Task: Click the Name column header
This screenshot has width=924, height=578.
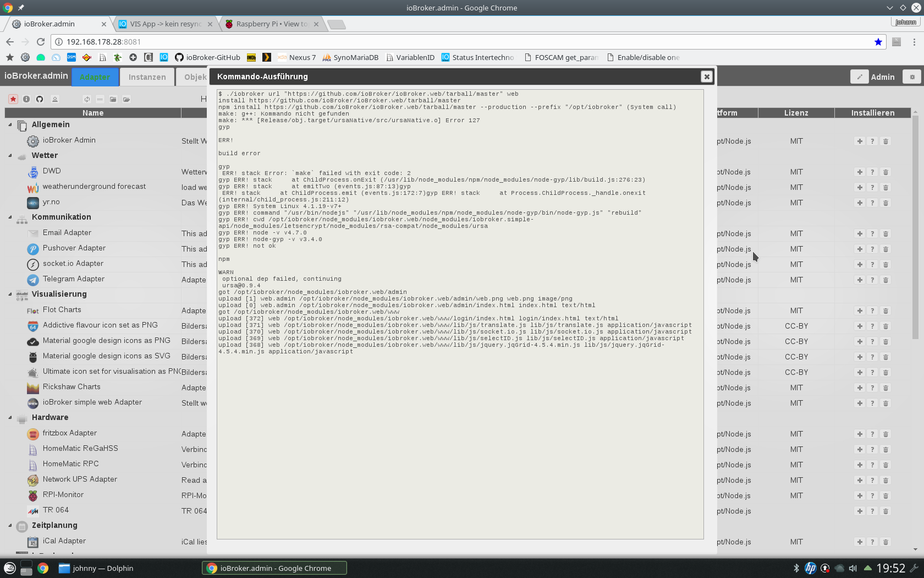Action: (x=93, y=113)
